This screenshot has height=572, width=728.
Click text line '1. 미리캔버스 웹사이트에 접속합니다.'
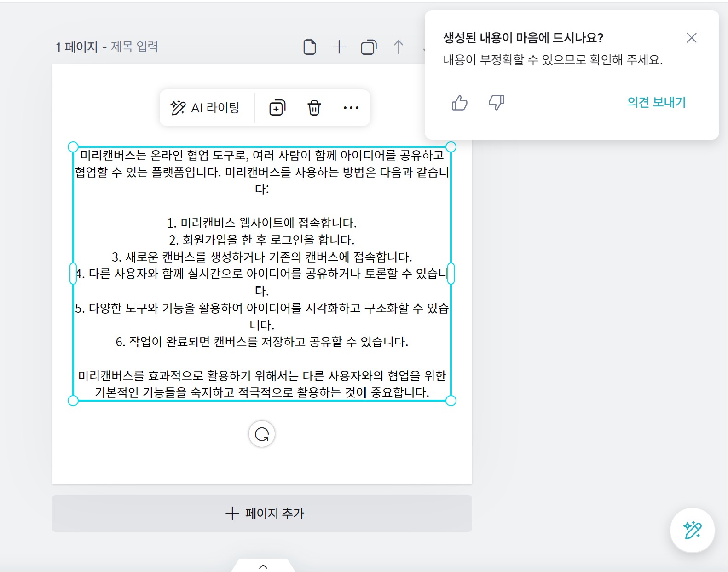(x=262, y=223)
